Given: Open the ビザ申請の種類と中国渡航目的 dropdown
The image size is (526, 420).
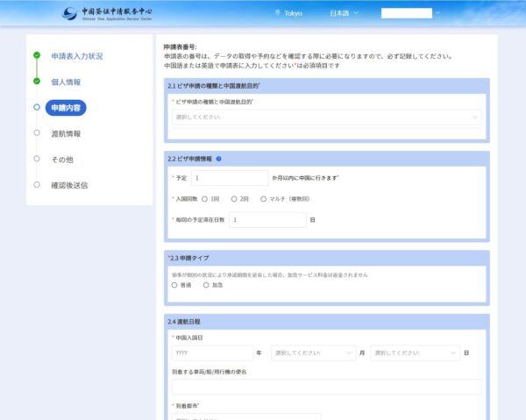Looking at the screenshot, I should 326,117.
